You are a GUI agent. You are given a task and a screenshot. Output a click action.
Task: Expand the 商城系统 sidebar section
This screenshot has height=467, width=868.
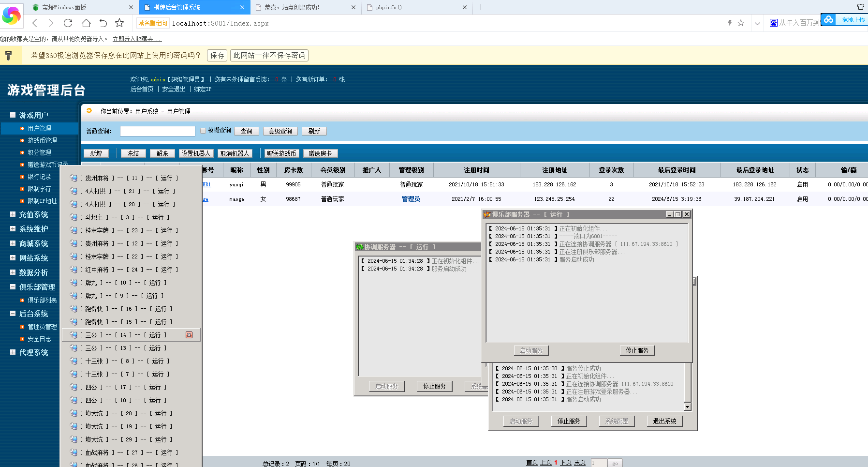[13, 243]
